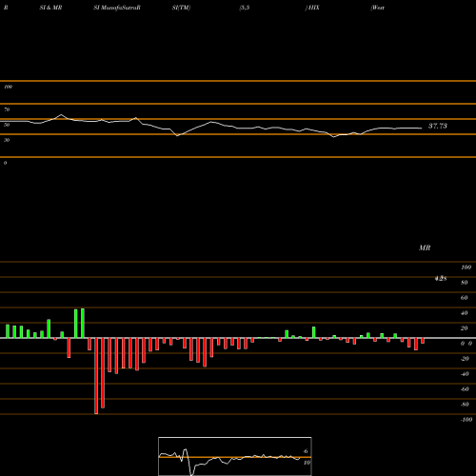
Task: Click the 4.28 MR value label
Action: point(441,279)
